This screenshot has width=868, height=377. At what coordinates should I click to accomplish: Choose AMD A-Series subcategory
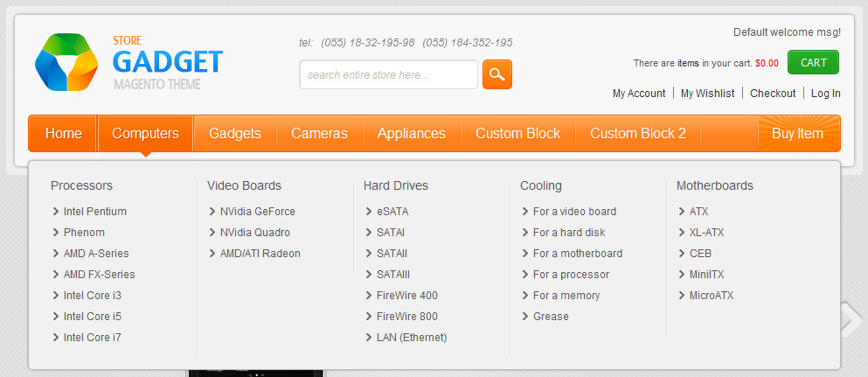point(96,254)
